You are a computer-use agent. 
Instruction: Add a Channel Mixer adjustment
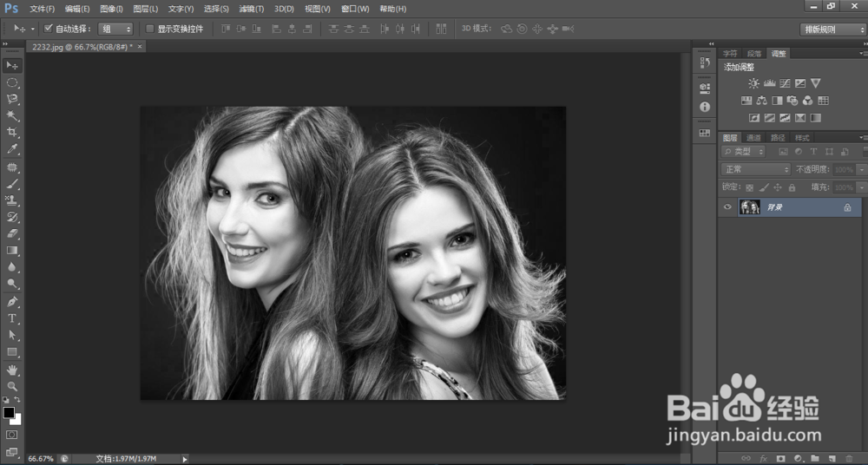tap(807, 100)
